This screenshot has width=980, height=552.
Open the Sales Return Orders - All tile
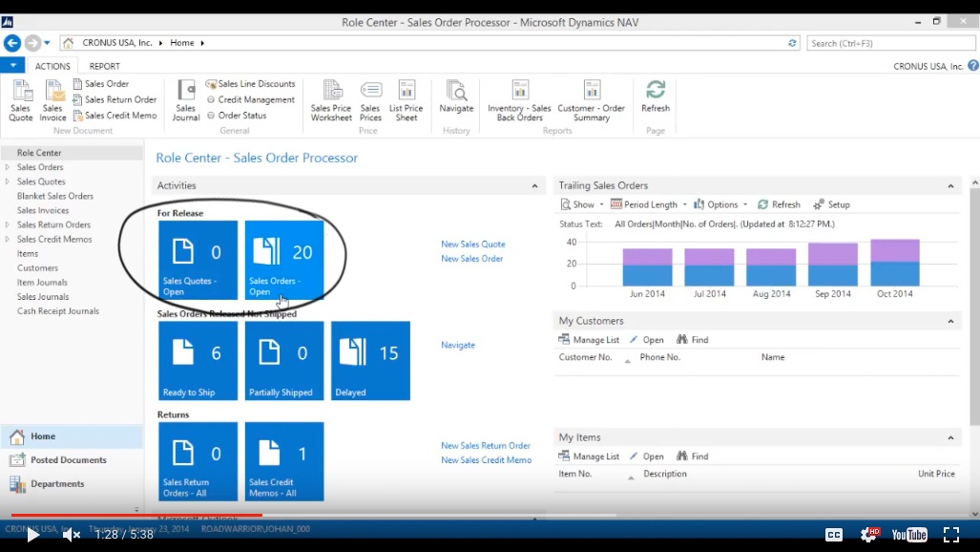pyautogui.click(x=198, y=461)
